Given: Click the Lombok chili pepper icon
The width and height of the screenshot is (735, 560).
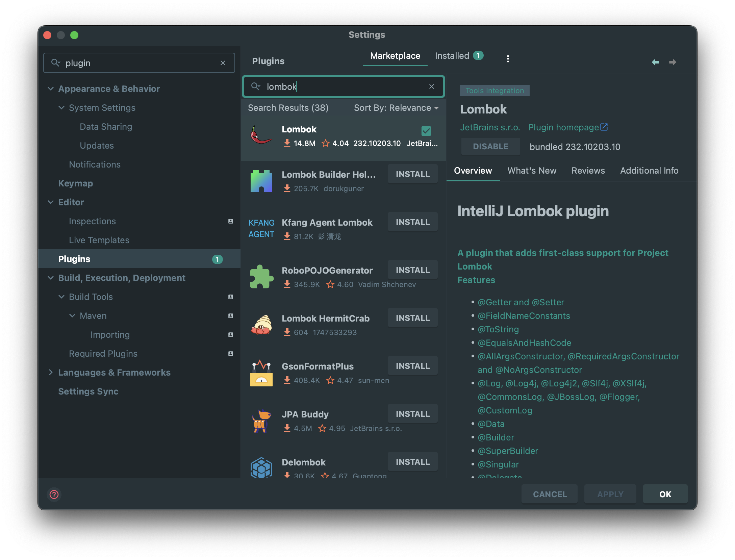Looking at the screenshot, I should [x=261, y=135].
